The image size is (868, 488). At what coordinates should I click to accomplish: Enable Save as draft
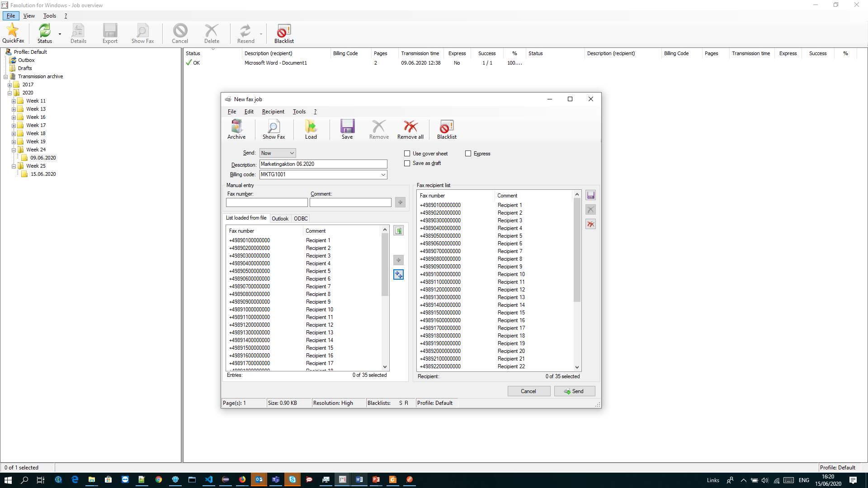407,163
